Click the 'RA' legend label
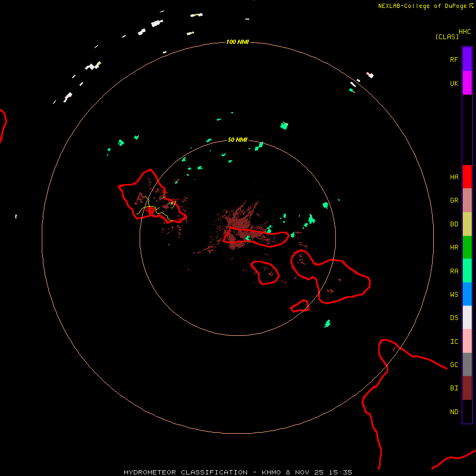 454,271
